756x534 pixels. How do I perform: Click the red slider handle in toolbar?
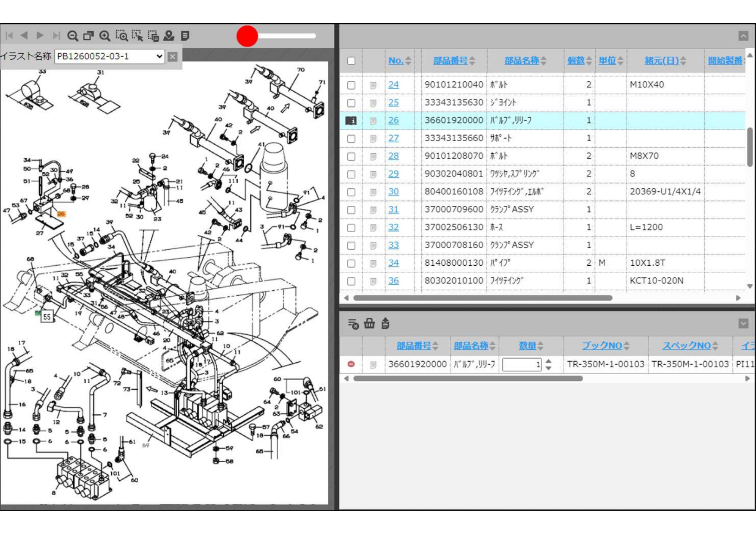(x=247, y=36)
